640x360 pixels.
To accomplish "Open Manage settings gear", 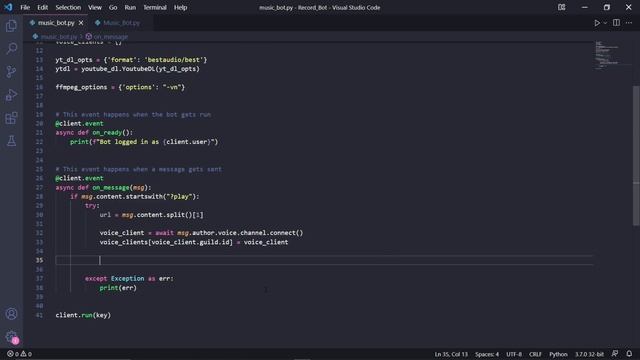I will [11, 337].
